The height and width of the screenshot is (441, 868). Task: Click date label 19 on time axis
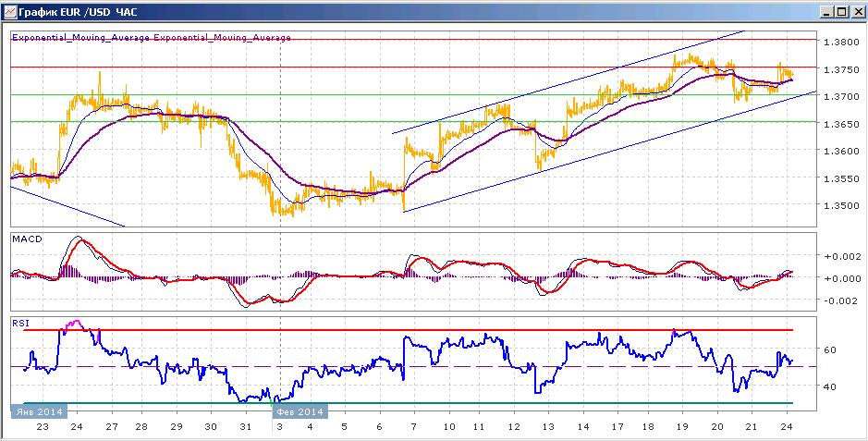(682, 426)
